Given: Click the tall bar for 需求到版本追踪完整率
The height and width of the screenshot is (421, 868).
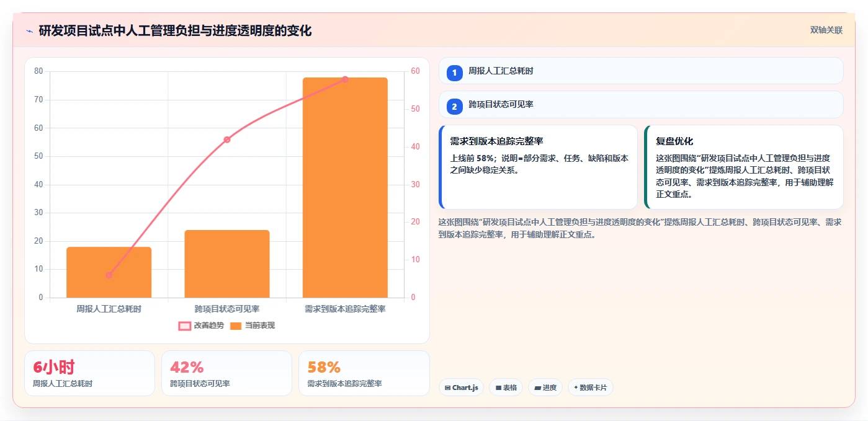Looking at the screenshot, I should tap(345, 187).
